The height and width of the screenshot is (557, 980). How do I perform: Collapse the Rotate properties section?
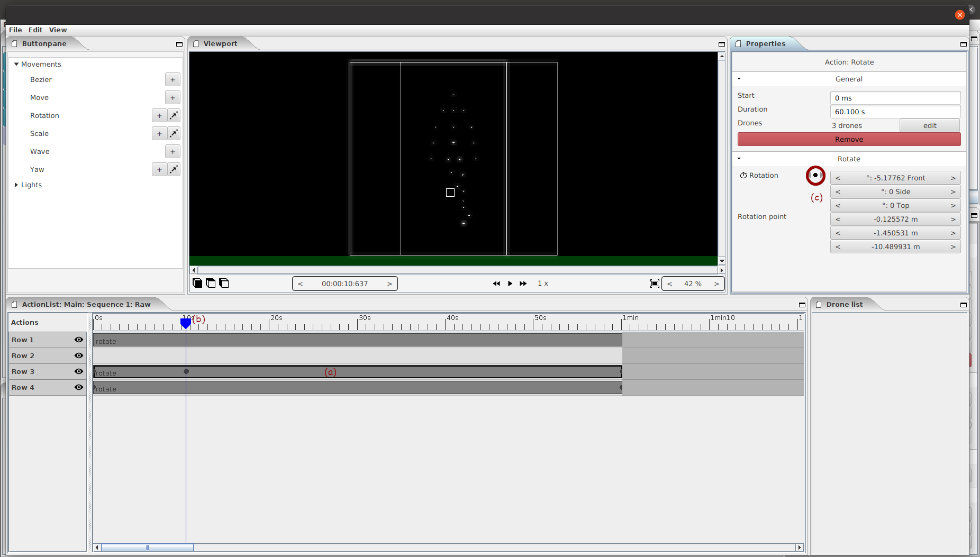[739, 159]
